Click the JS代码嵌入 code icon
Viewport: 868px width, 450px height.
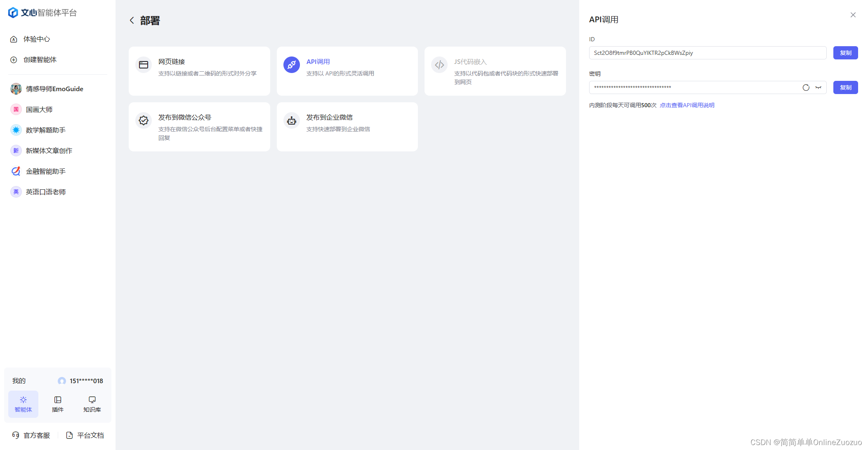coord(439,65)
